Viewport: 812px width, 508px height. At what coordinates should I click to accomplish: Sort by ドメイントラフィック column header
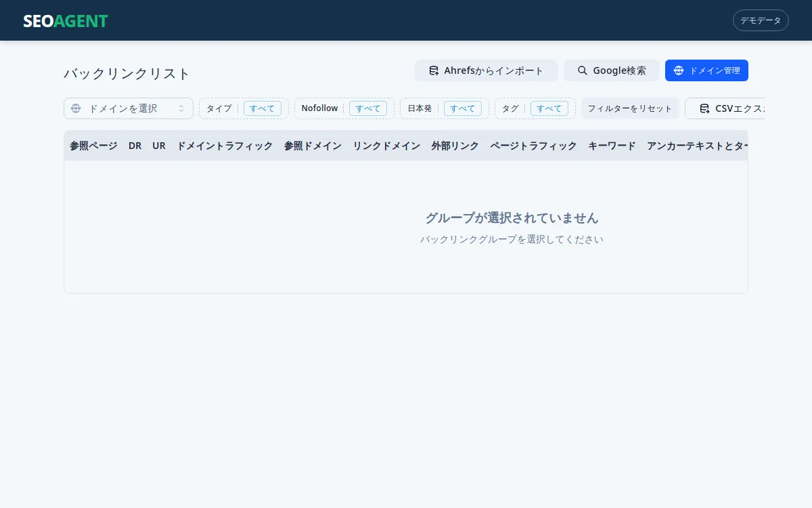point(225,146)
